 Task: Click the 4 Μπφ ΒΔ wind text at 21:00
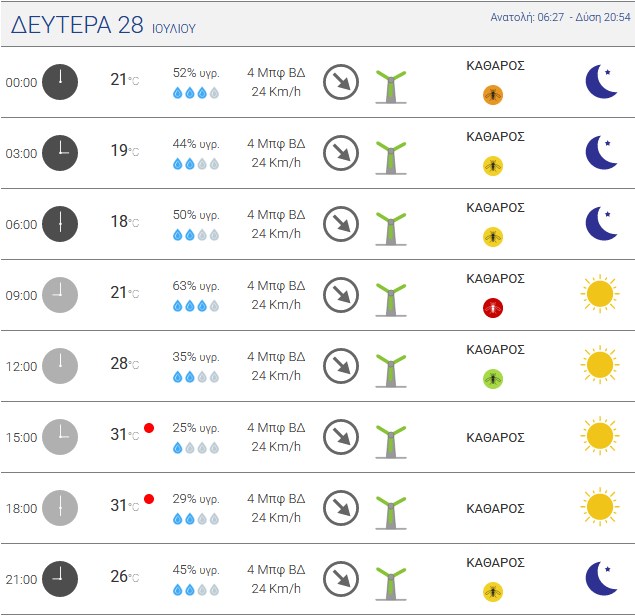tap(276, 569)
